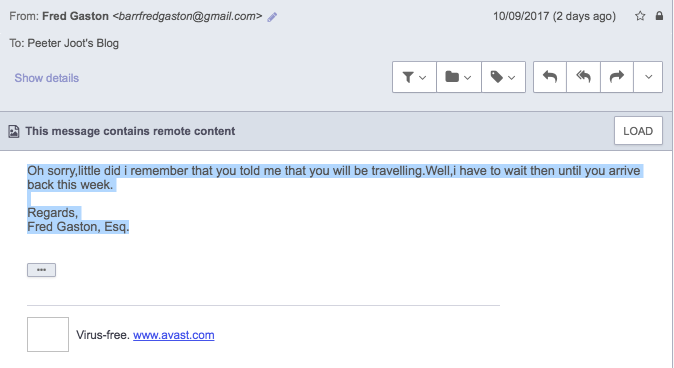Click the pencil edit icon beside sender address

tap(272, 17)
